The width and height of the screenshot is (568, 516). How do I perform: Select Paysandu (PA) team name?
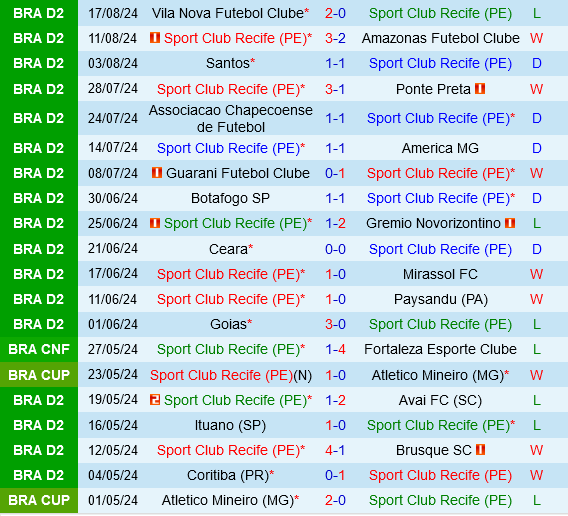click(441, 299)
